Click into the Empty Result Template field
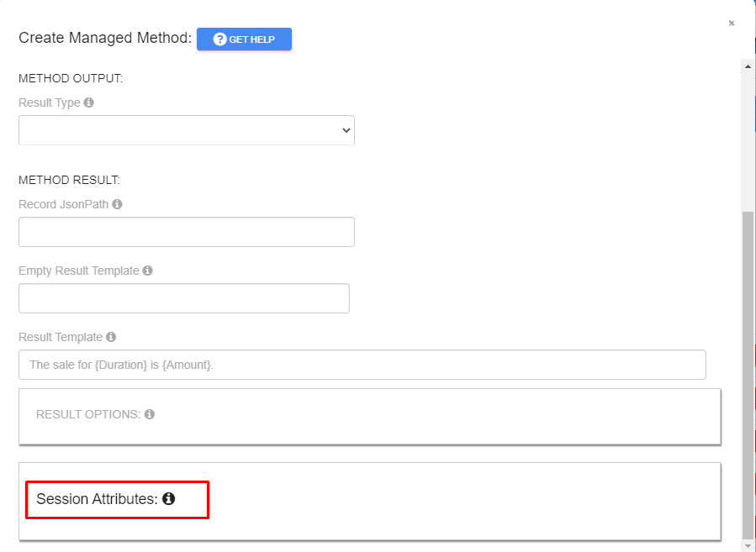Viewport: 756px width, 552px height. pyautogui.click(x=183, y=298)
